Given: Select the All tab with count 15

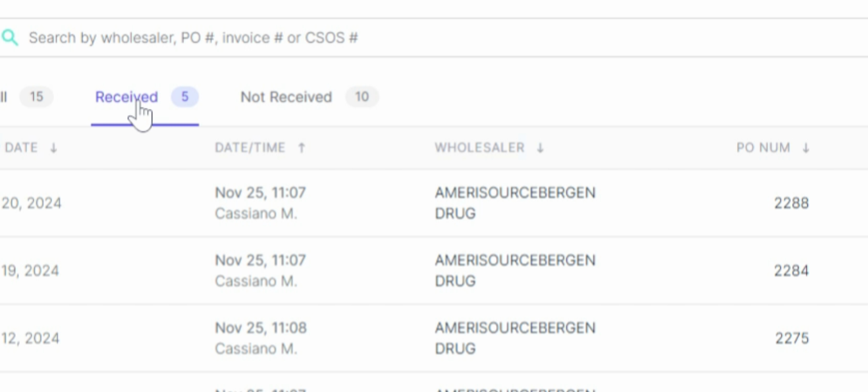Looking at the screenshot, I should coord(26,97).
